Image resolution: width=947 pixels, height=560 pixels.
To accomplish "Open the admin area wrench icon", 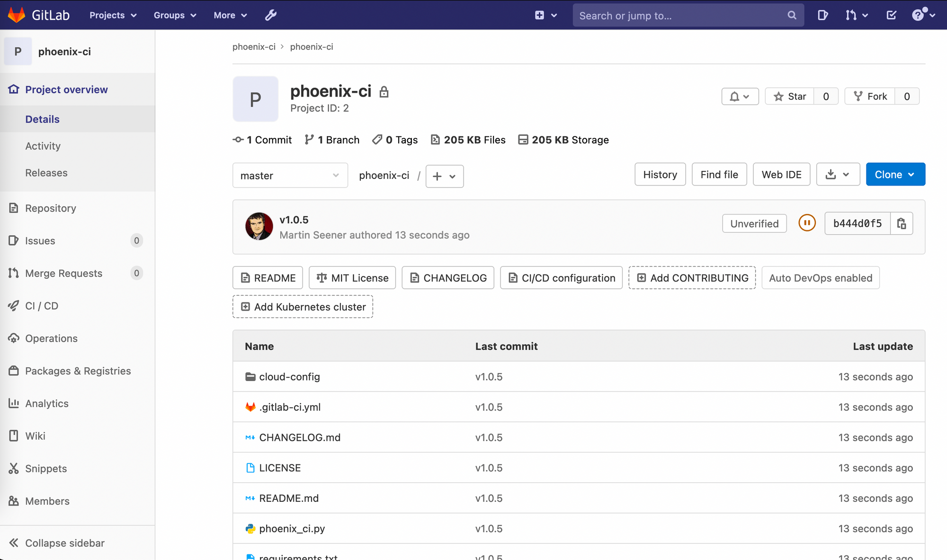I will click(x=270, y=15).
